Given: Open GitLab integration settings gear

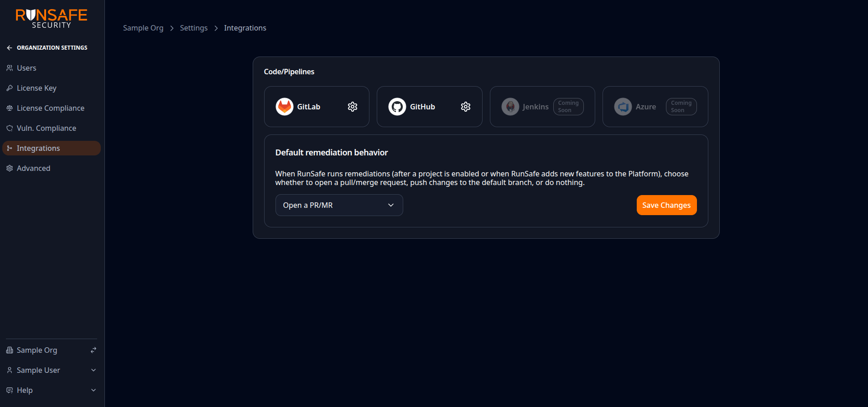Looking at the screenshot, I should [x=353, y=107].
